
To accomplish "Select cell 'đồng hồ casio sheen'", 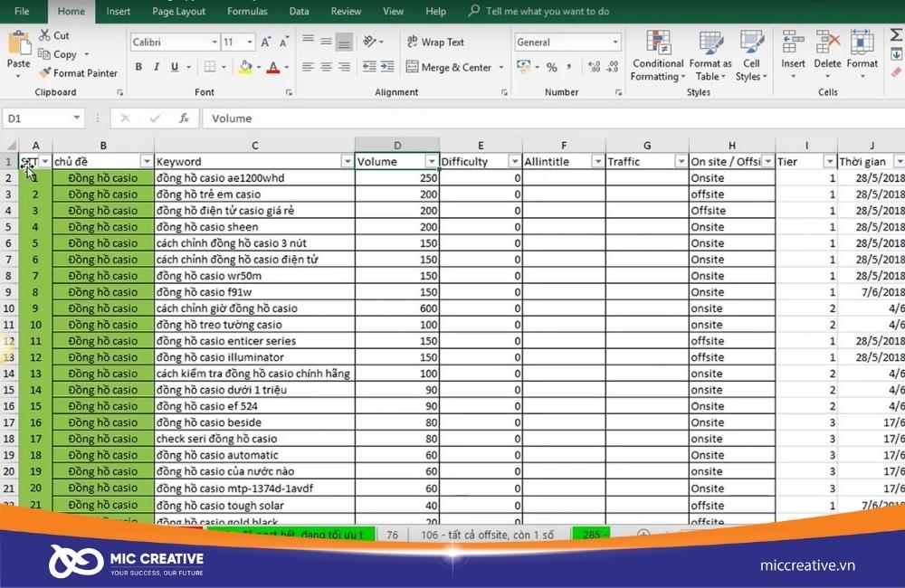I will [254, 227].
